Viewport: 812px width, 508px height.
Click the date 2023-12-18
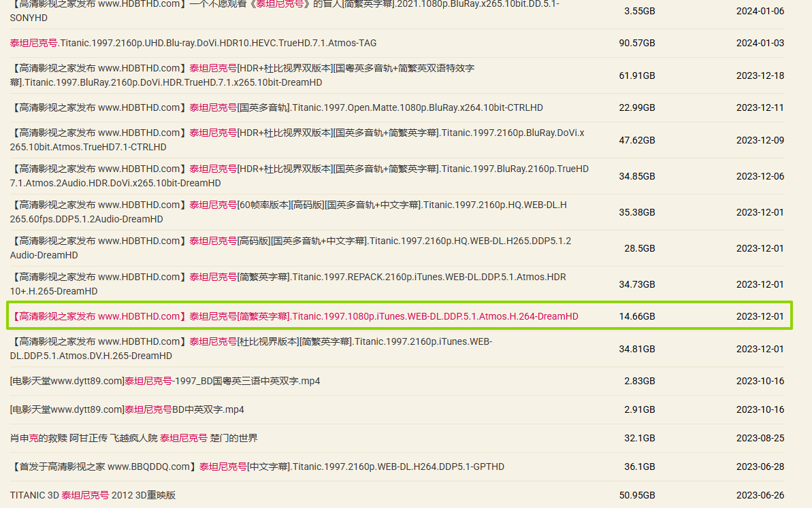[760, 75]
